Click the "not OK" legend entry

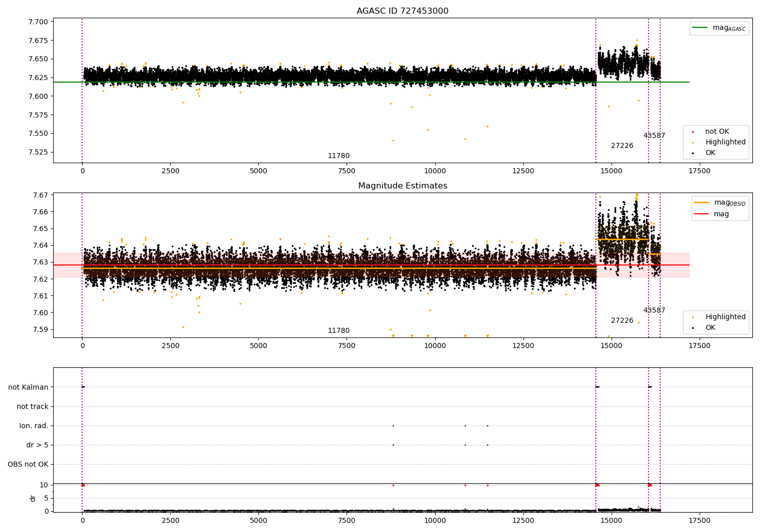coord(717,132)
